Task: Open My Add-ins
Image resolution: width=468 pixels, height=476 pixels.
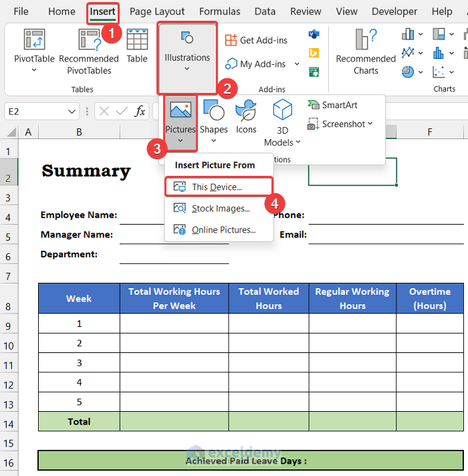Action: (255, 64)
